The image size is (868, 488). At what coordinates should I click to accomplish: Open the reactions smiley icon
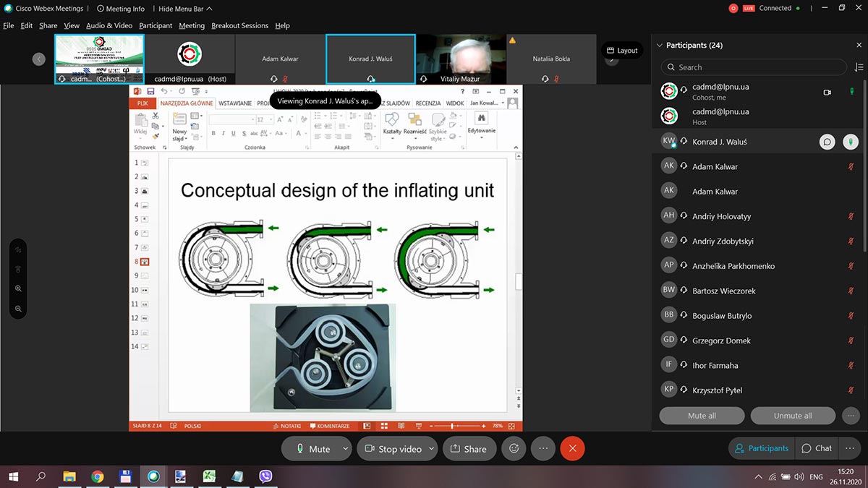pyautogui.click(x=514, y=448)
